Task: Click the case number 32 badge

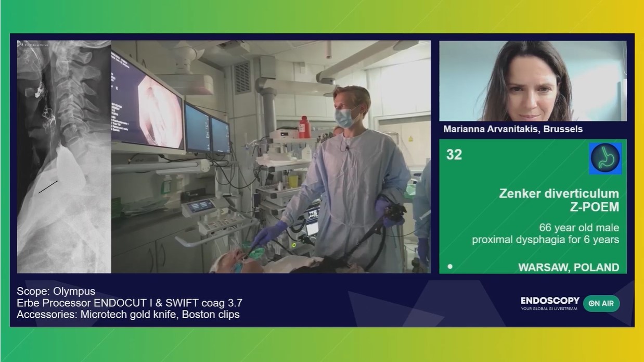Action: point(453,155)
